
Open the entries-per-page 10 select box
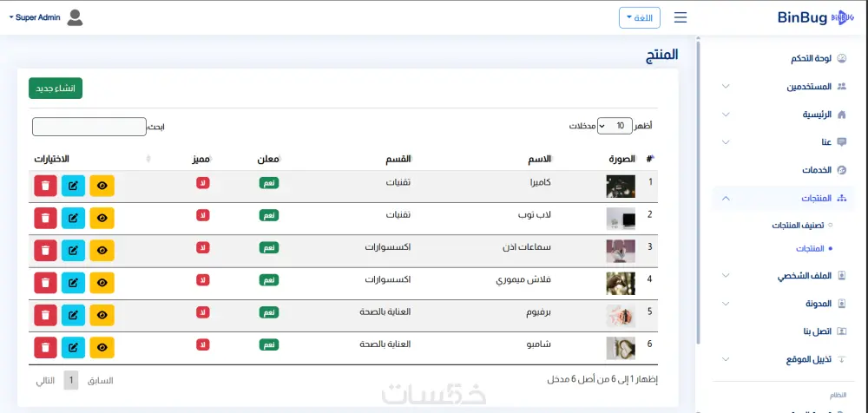tap(615, 126)
